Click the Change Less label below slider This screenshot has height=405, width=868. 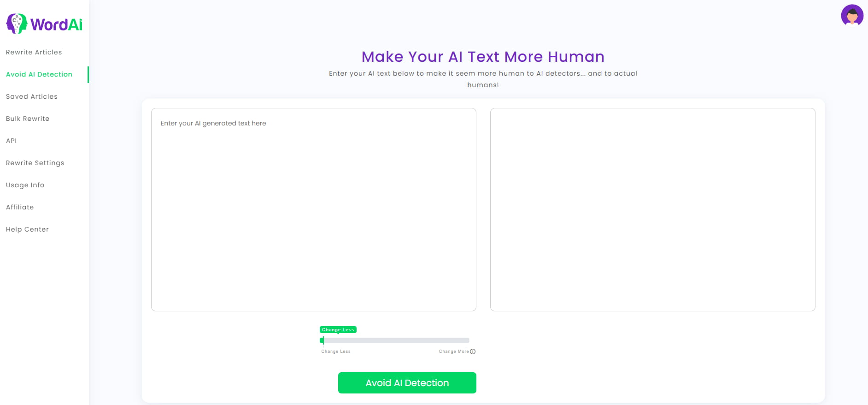[x=336, y=351]
